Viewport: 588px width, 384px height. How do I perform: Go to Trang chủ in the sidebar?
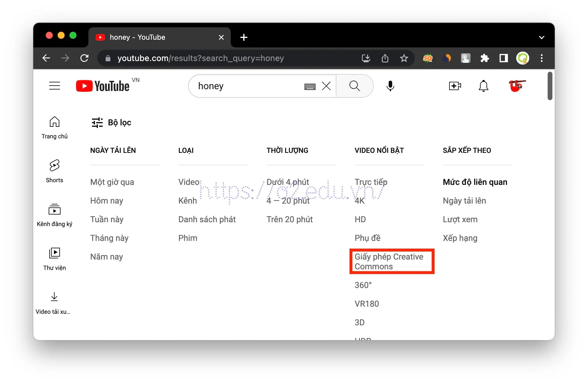(x=55, y=127)
